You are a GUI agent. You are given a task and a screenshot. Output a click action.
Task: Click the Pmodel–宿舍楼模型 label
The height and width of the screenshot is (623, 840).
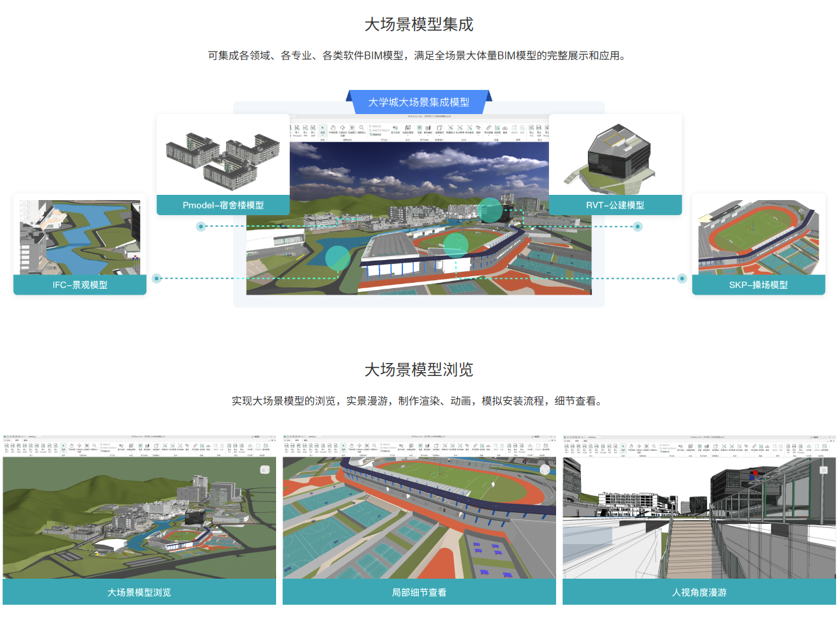(x=223, y=205)
